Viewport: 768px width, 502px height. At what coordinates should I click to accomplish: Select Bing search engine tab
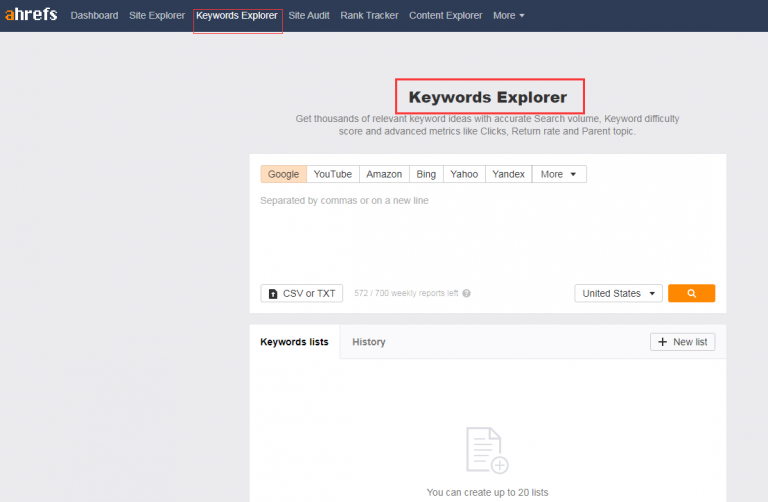[x=426, y=174]
